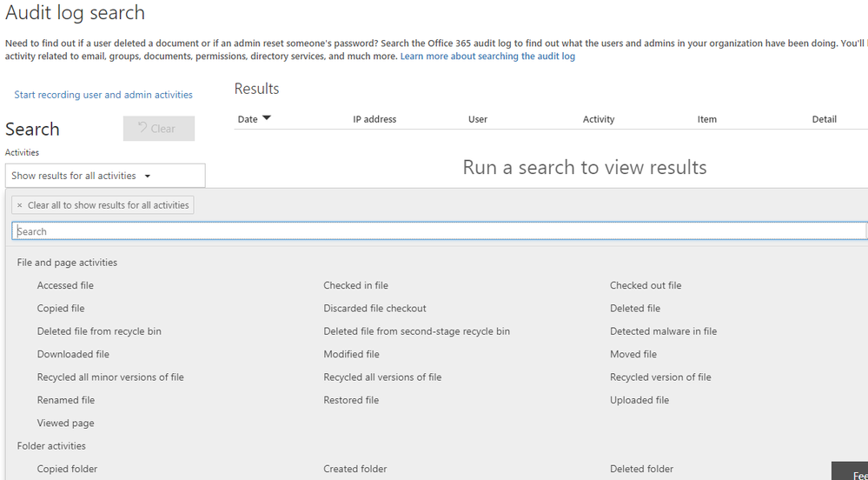Viewport: 868px width, 480px height.
Task: Pick 'Modified file' activity
Action: tap(352, 354)
